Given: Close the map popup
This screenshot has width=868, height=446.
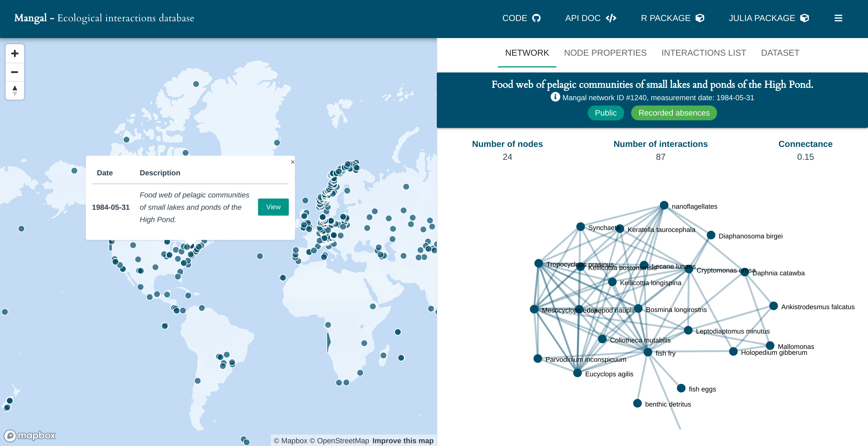Looking at the screenshot, I should (x=293, y=162).
